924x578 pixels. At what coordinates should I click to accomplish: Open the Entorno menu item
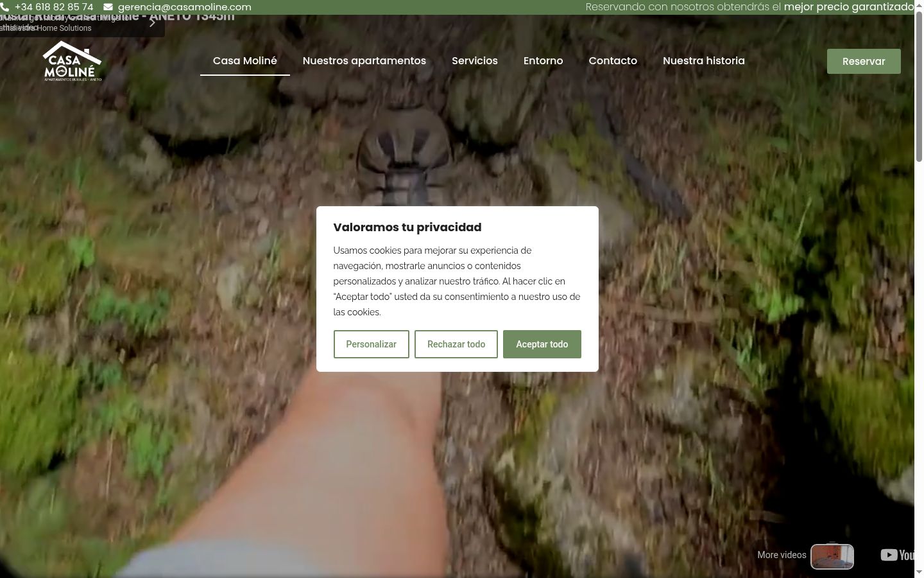tap(543, 61)
